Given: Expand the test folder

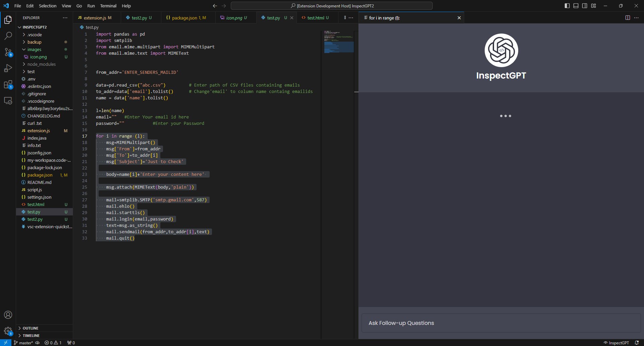Looking at the screenshot, I should click(x=45, y=71).
